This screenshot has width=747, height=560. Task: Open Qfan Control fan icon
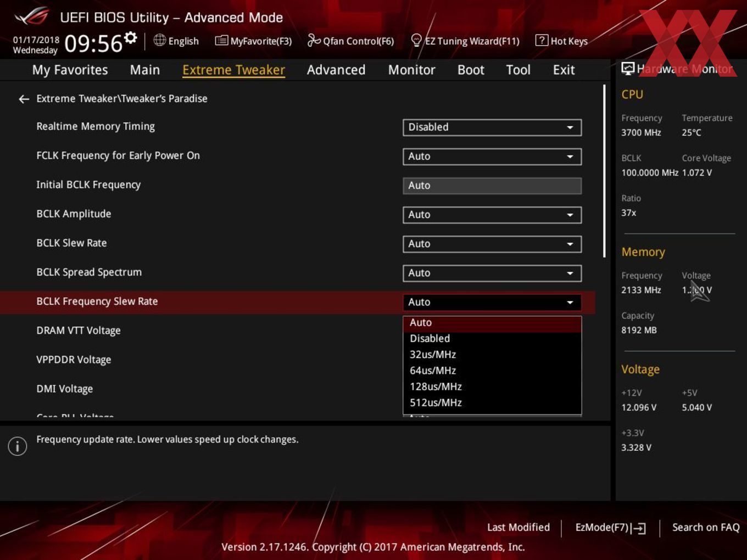coord(314,40)
